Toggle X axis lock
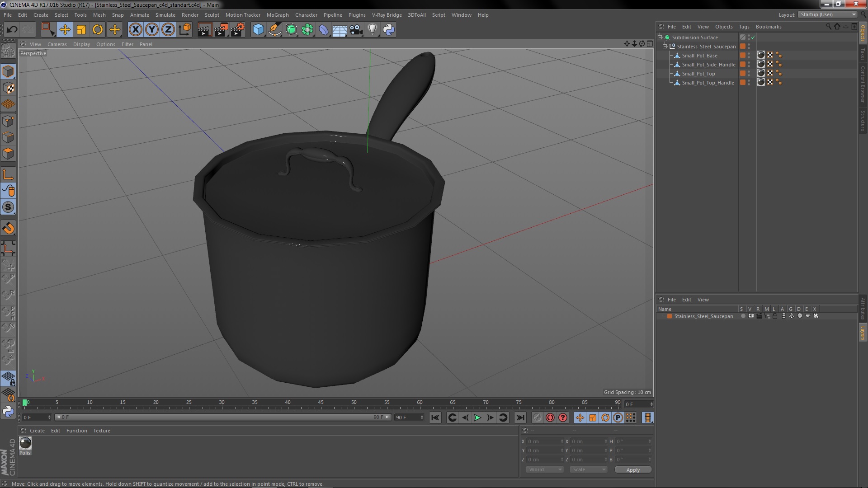 click(135, 30)
